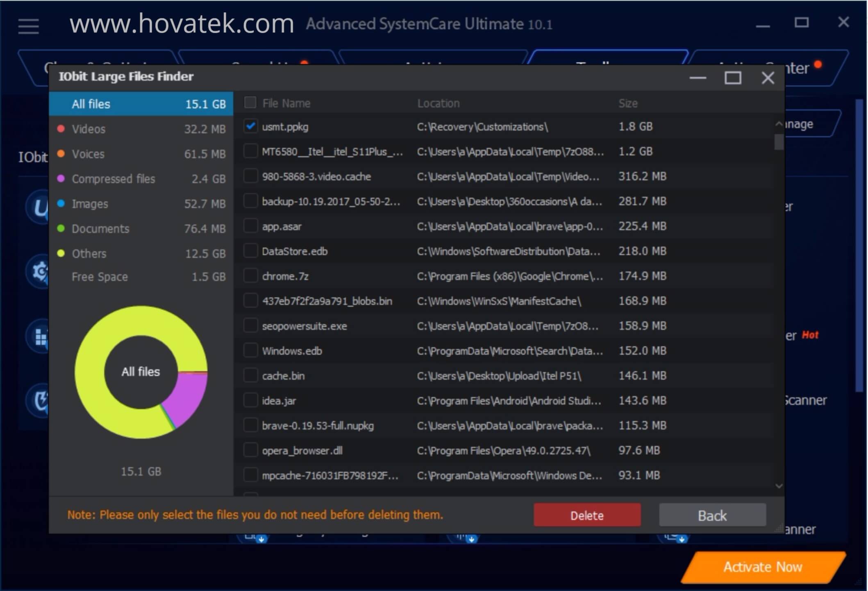Click the 15.1 GB total below chart

click(x=141, y=471)
